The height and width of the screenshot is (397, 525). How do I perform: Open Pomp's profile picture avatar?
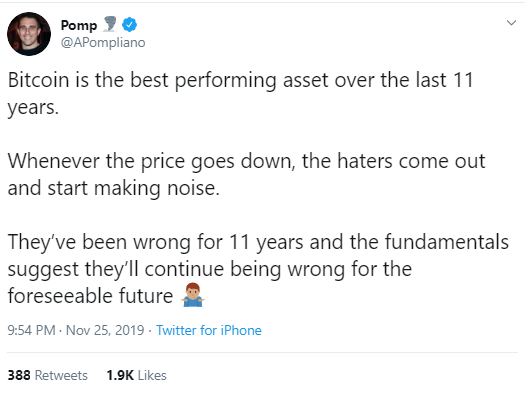click(x=29, y=34)
